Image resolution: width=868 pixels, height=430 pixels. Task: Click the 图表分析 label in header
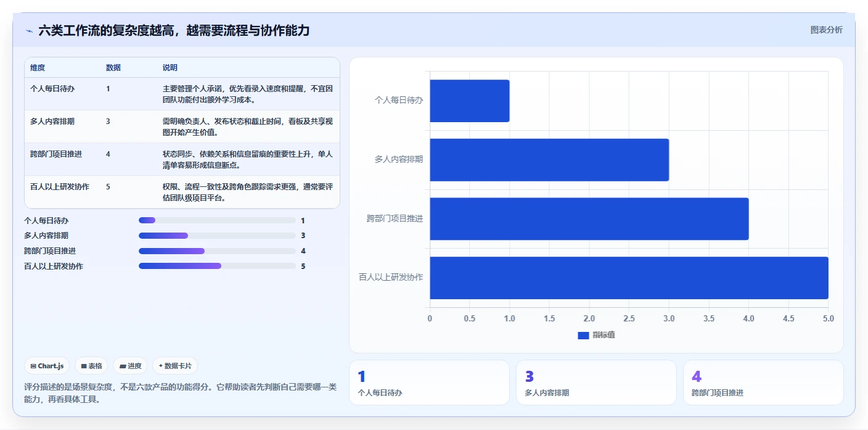[826, 30]
